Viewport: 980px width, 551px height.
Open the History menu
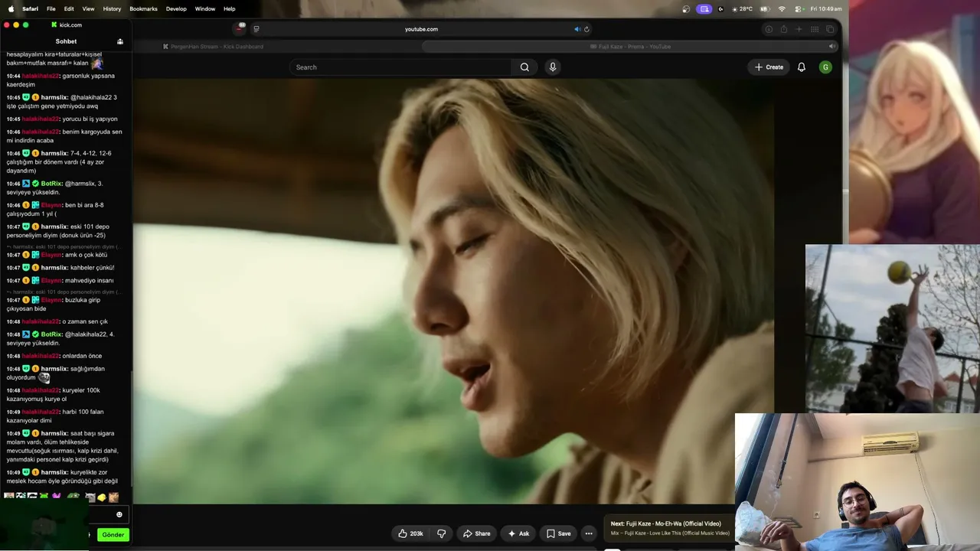pos(112,8)
